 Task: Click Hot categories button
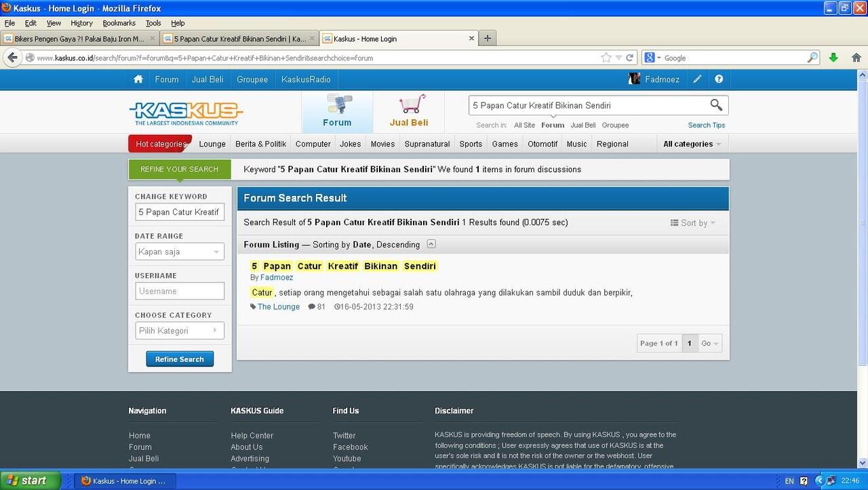160,144
